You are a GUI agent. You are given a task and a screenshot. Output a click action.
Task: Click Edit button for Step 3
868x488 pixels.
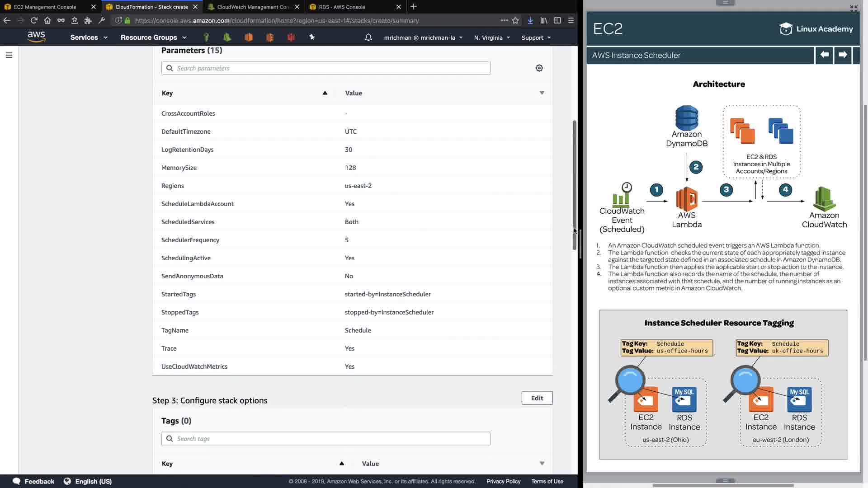tap(537, 398)
